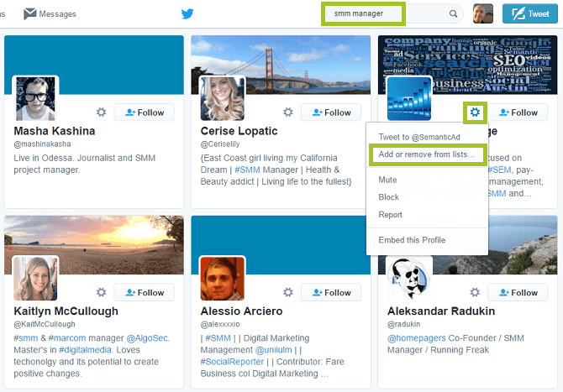This screenshot has height=392, width=563.
Task: Click the #digitalmedia hashtag
Action: click(85, 350)
